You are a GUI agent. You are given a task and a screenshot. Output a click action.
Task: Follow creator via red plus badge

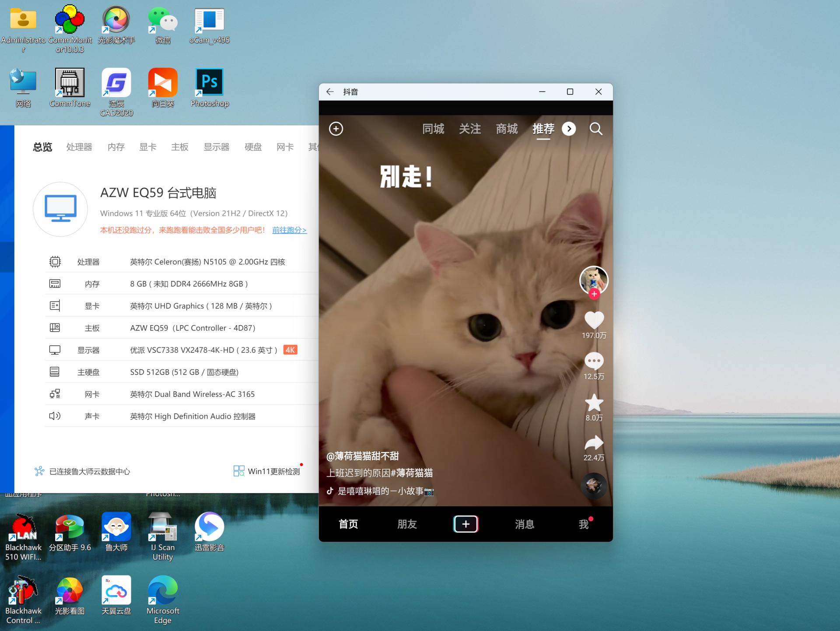(x=594, y=294)
